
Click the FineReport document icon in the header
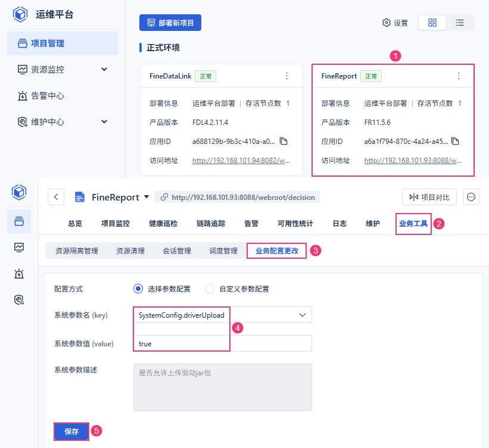pos(80,197)
